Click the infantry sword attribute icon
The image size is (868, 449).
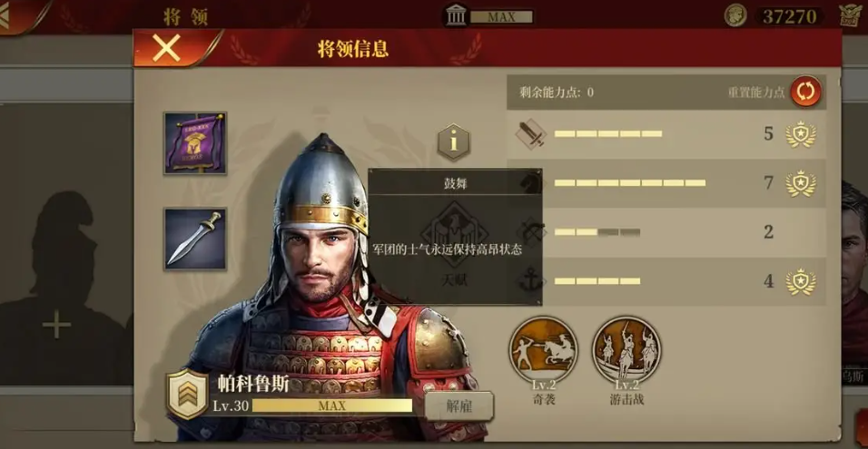tap(531, 134)
